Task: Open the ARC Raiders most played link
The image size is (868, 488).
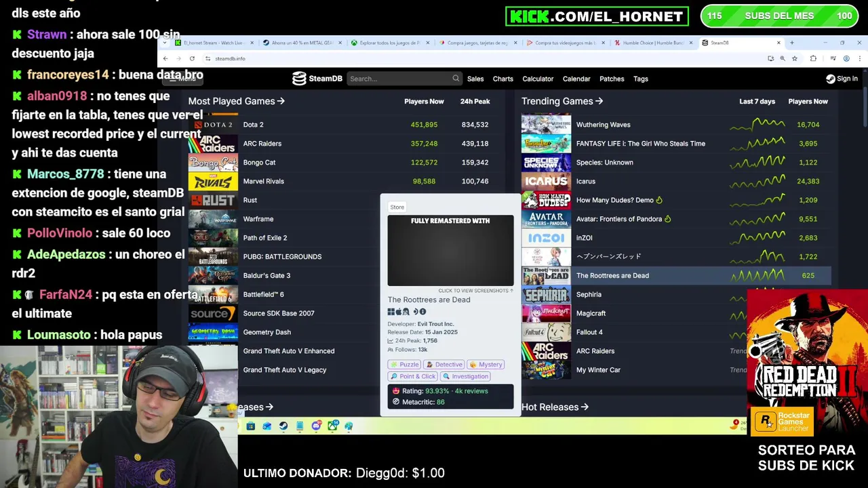Action: 262,144
